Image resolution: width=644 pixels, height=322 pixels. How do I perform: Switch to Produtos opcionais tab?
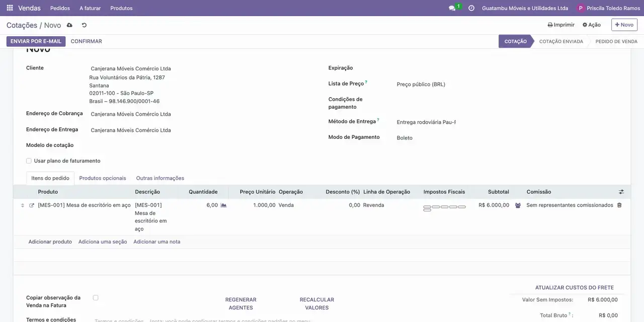tap(103, 178)
